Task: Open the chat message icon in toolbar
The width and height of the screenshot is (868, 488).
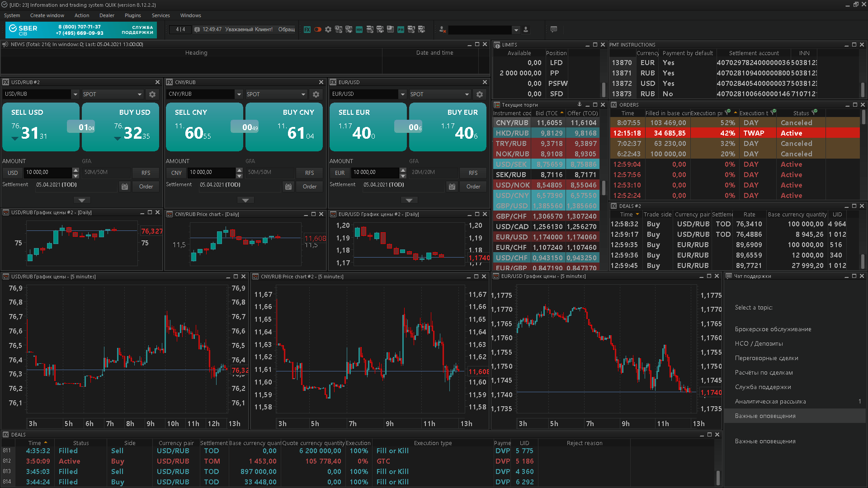Action: [x=554, y=30]
